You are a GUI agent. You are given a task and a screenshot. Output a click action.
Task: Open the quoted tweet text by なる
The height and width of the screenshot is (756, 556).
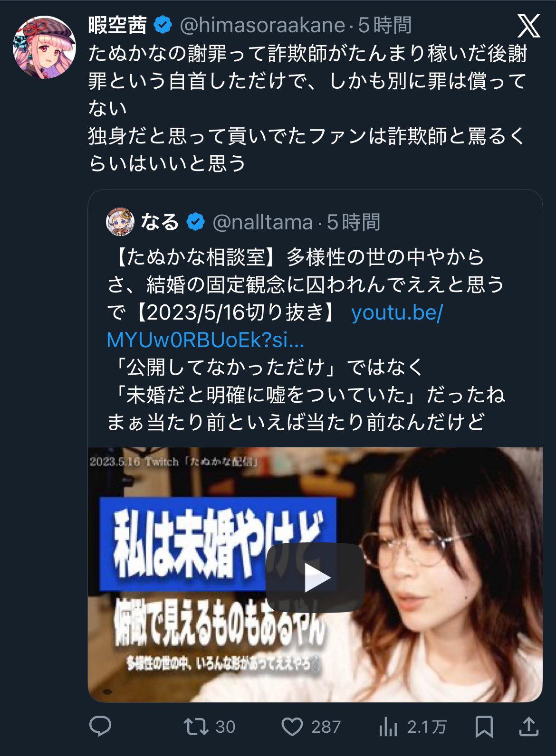(x=305, y=340)
